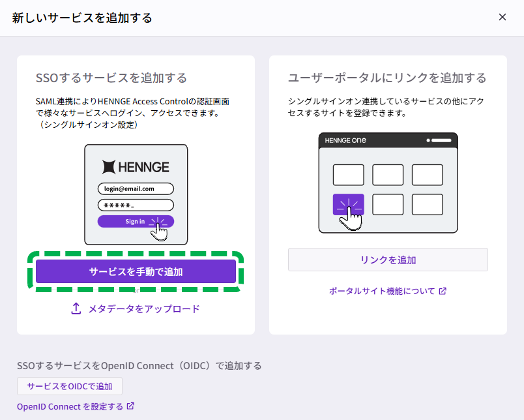Click the HENNGE One portal illustration image
524x420 pixels.
pyautogui.click(x=388, y=183)
